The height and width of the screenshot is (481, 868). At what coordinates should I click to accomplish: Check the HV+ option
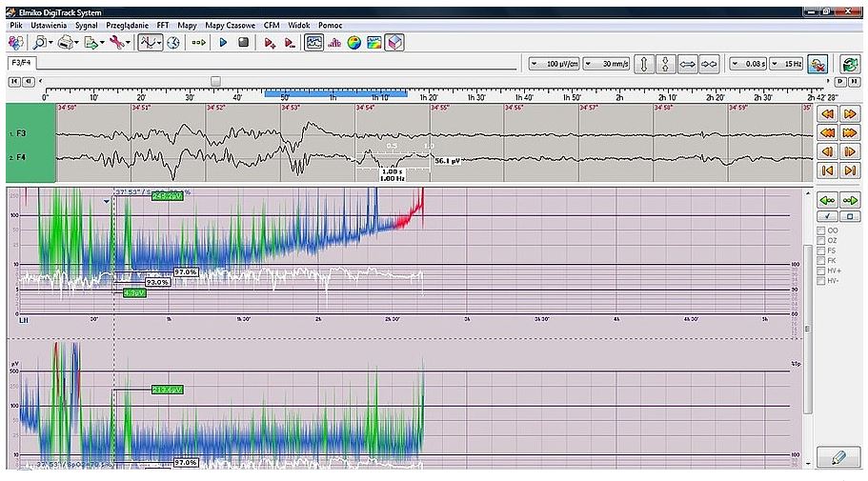[821, 271]
